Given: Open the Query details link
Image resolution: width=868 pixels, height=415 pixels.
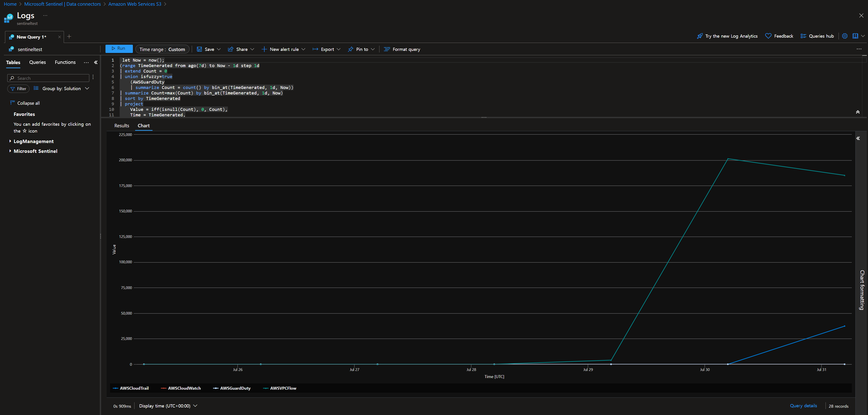Looking at the screenshot, I should 803,406.
